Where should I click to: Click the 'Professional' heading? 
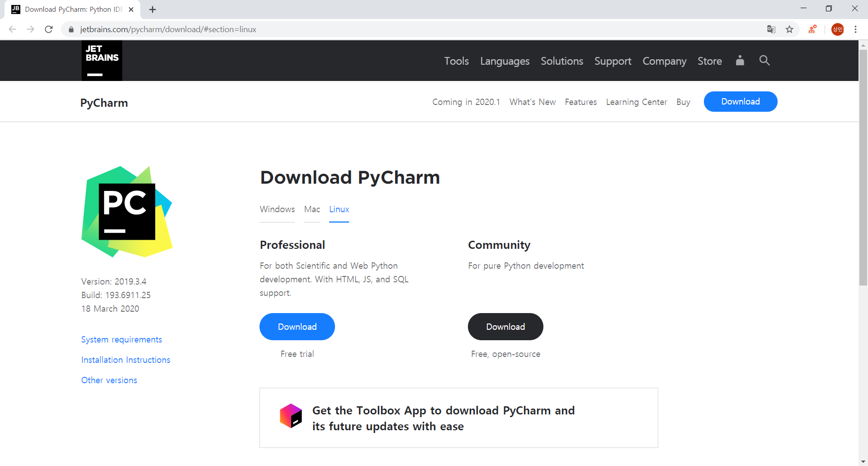click(292, 245)
